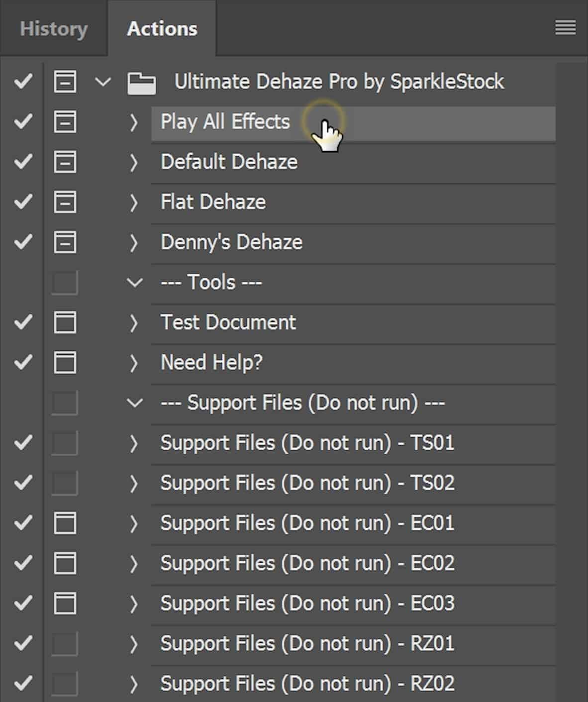Switch to the History tab
This screenshot has height=702, width=588.
coord(54,29)
